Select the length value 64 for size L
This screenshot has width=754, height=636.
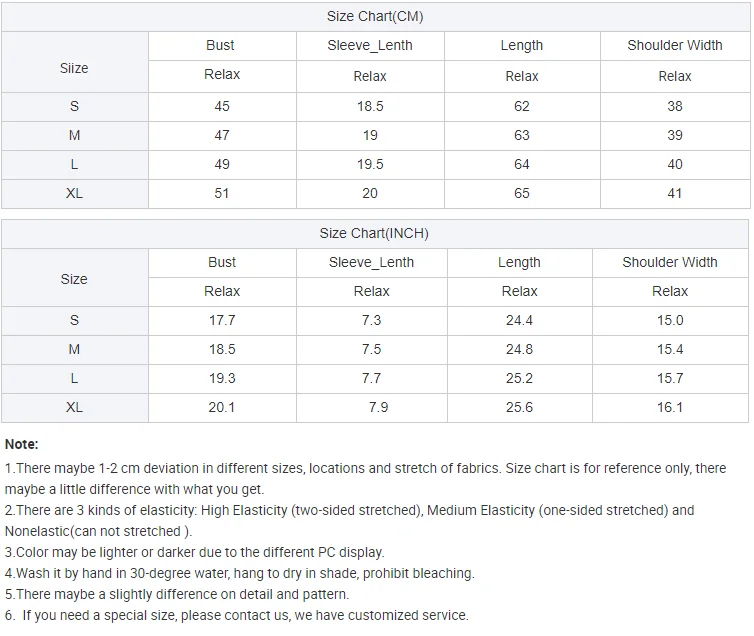coord(522,164)
